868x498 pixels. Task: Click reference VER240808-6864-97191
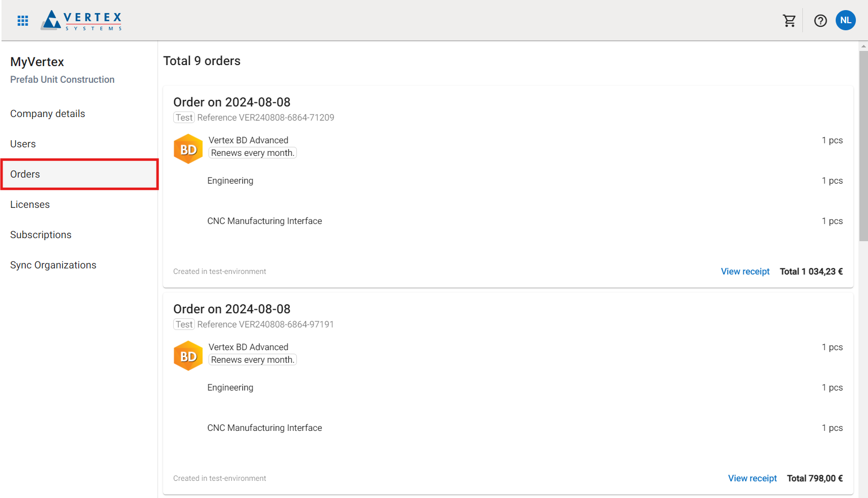coord(266,324)
